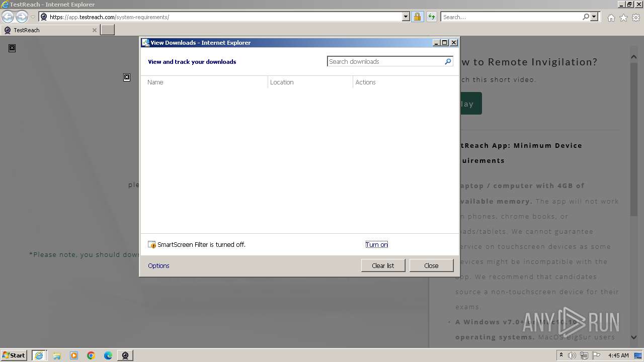The image size is (644, 362).
Task: Click the browser search magnifier icon
Action: coord(586,17)
